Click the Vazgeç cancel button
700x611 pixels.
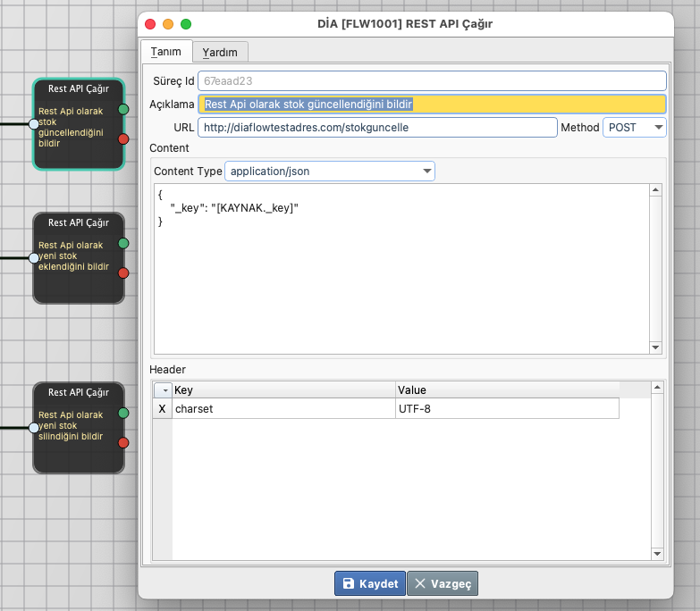443,583
